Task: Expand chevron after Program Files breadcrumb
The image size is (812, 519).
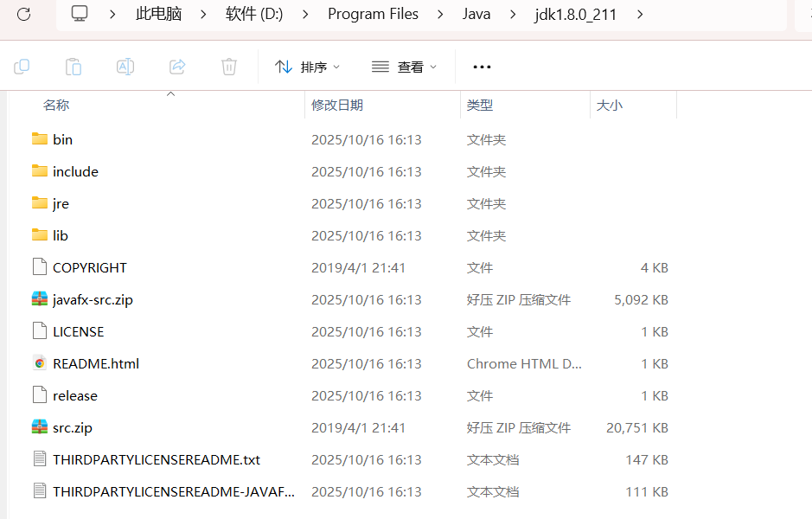Action: click(x=440, y=15)
